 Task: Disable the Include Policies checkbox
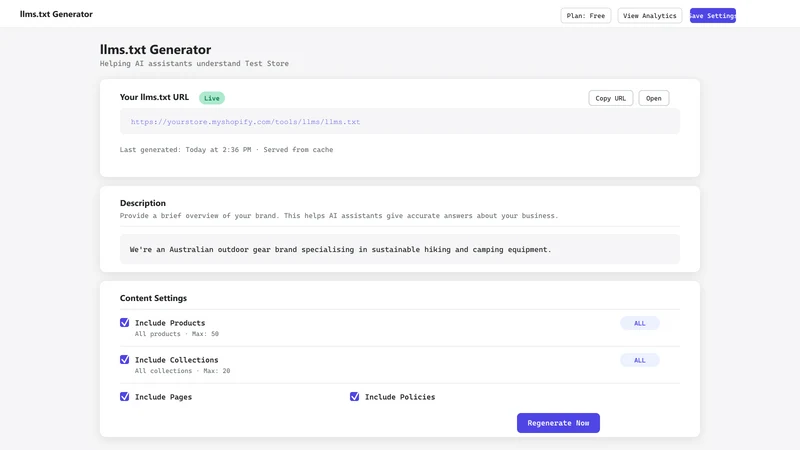pos(355,396)
